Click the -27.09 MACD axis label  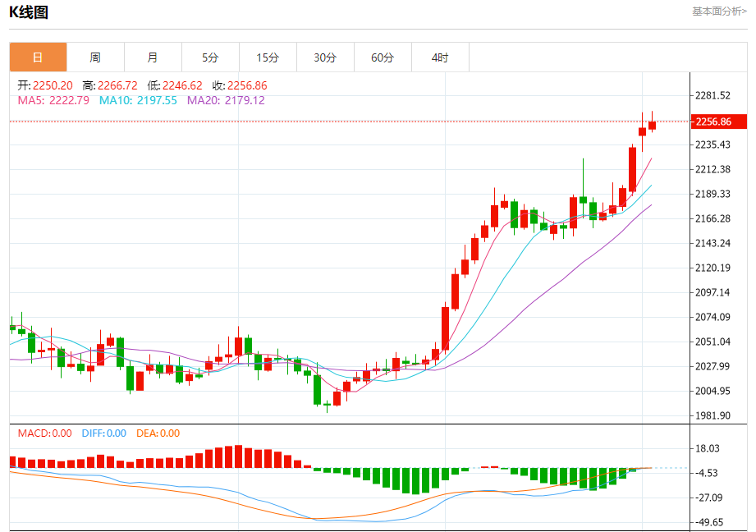coord(708,498)
